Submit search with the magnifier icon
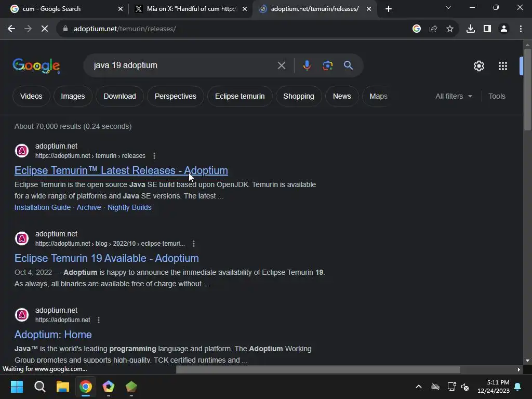 [x=349, y=65]
